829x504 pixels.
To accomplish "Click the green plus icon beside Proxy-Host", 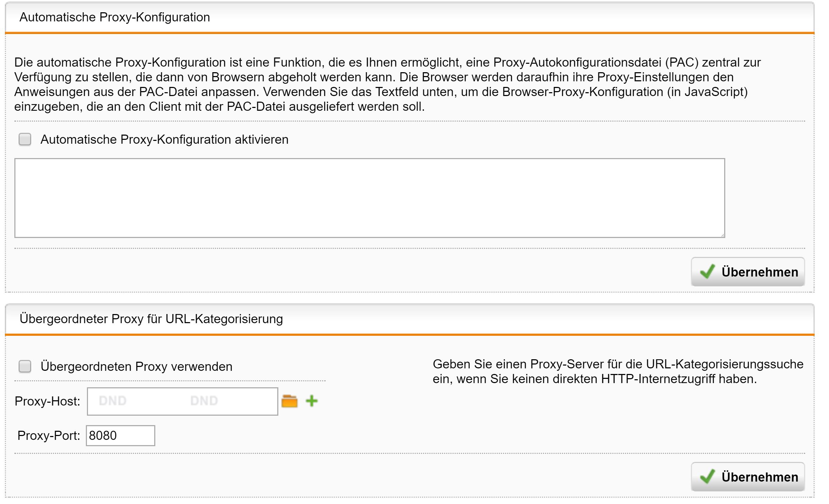I will coord(312,401).
